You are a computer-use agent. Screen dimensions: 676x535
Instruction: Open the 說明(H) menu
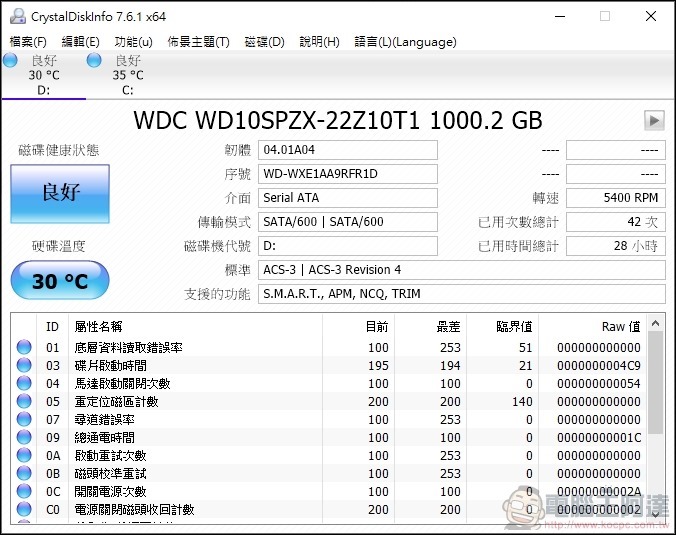pyautogui.click(x=319, y=42)
